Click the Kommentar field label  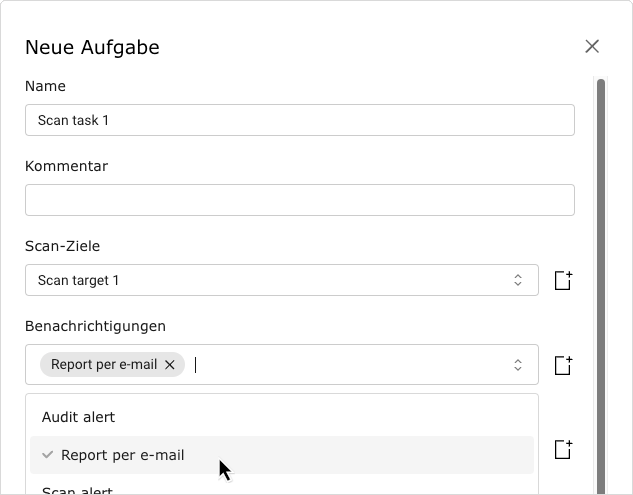(66, 166)
